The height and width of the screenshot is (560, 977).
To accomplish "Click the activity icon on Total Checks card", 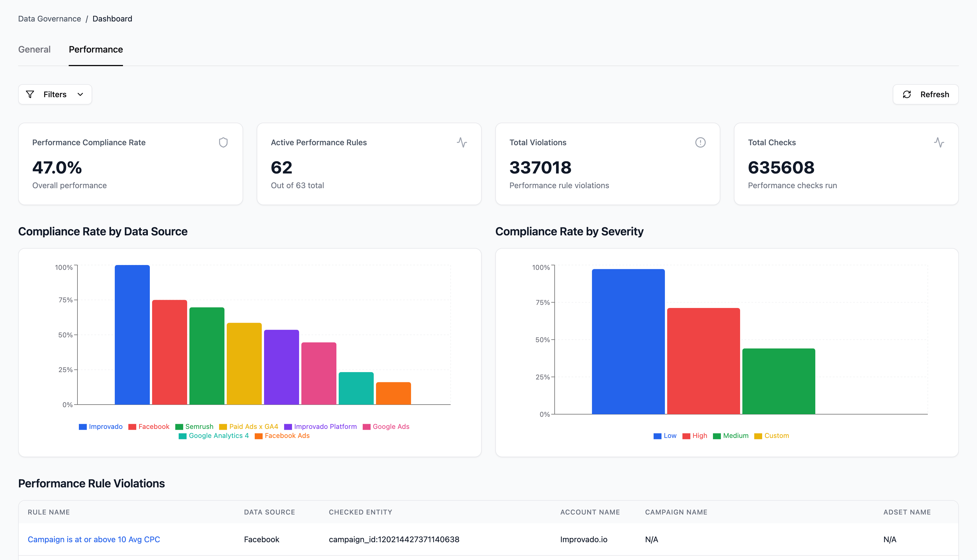I will point(939,142).
